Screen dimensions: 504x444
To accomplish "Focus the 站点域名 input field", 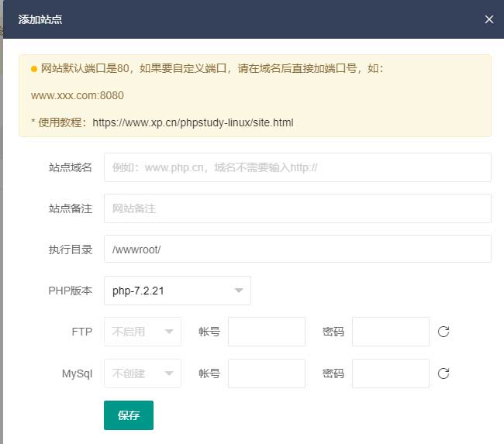I will click(x=297, y=167).
